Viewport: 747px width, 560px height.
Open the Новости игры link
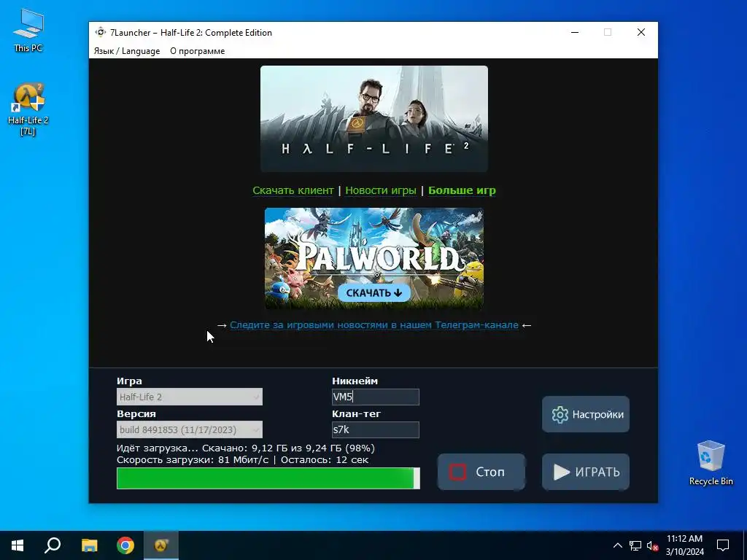pyautogui.click(x=381, y=190)
